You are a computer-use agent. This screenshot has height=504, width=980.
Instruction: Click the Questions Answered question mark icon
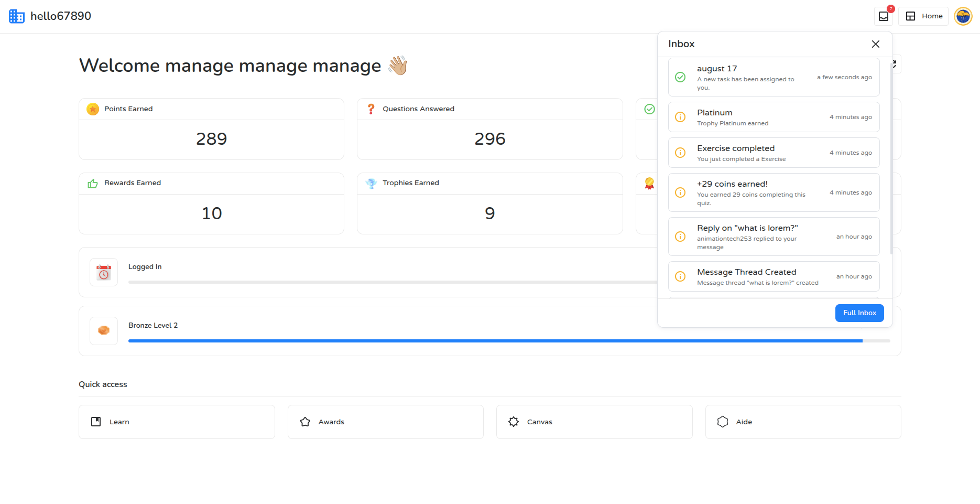pos(371,109)
